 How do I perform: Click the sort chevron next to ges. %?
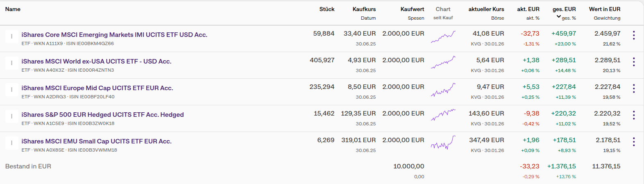[559, 17]
